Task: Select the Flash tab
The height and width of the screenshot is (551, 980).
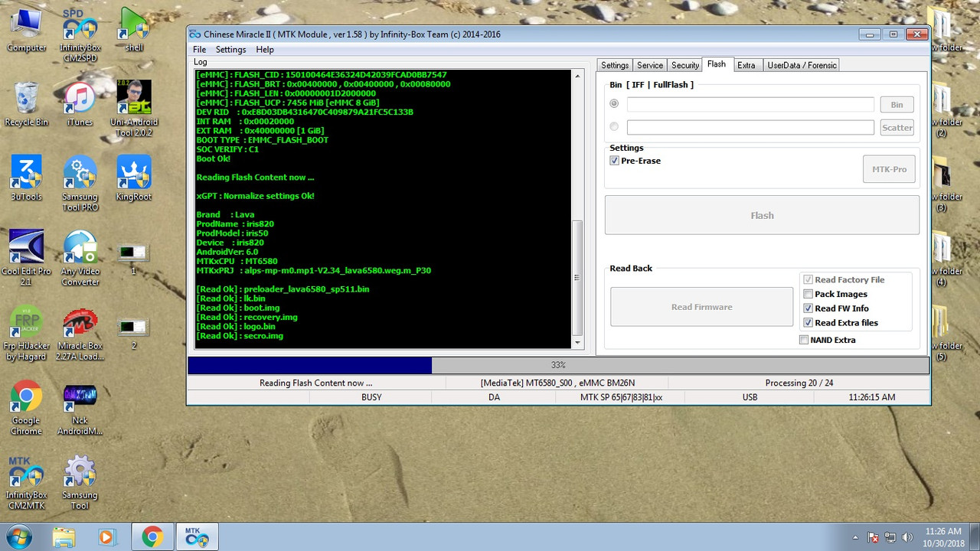Action: [717, 64]
